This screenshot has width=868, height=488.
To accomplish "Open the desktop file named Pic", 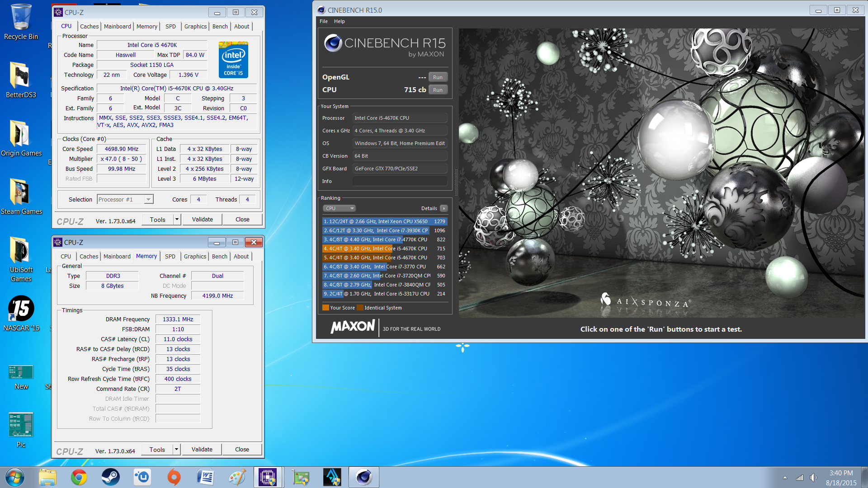I will [21, 430].
